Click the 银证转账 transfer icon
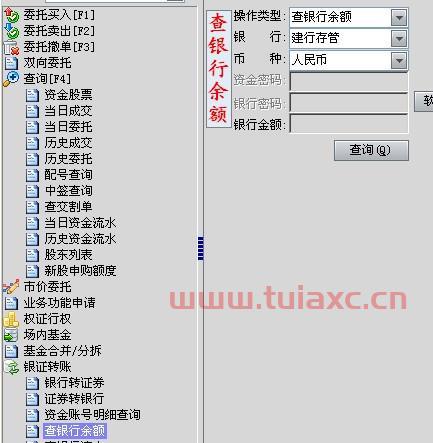Viewport: 433px width, 443px height. (12, 367)
